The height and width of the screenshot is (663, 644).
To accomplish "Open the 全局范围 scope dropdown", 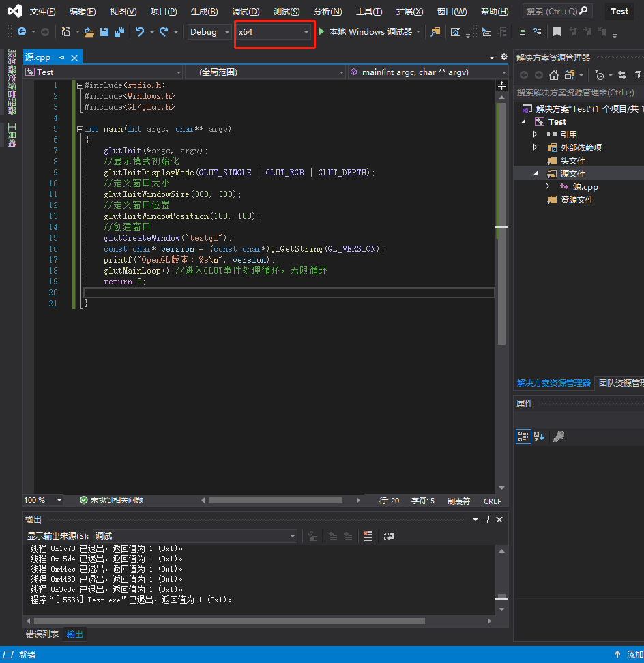I will [265, 72].
